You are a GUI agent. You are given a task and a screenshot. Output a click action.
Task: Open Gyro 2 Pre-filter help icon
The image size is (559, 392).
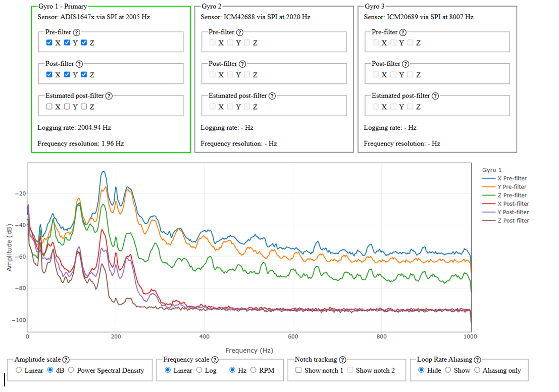239,32
